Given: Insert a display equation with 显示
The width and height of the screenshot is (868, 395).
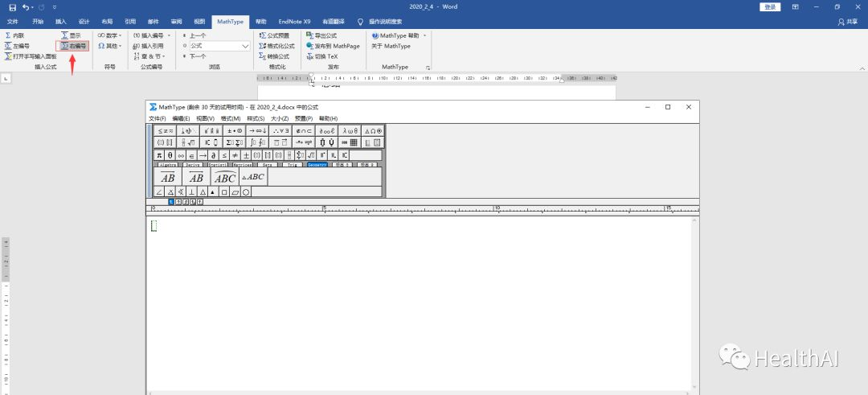Looking at the screenshot, I should point(72,35).
